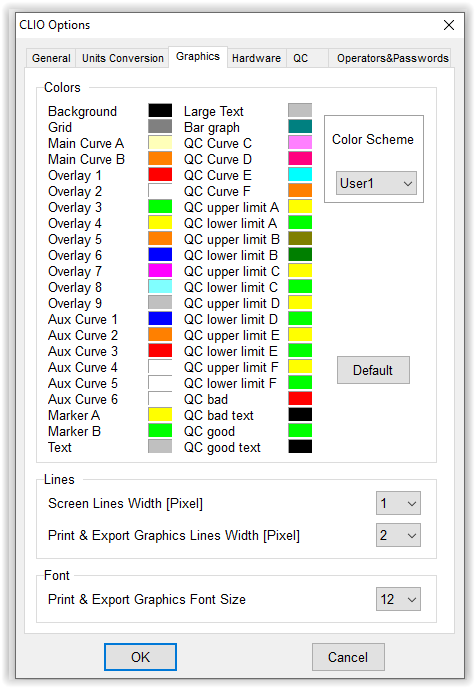
Task: Select the QC Curve D swatch
Action: [300, 158]
